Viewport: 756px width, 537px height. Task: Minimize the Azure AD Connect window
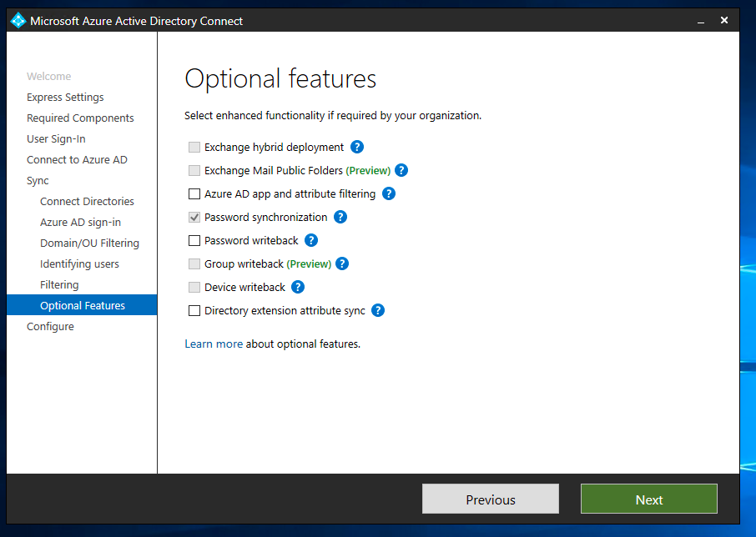[x=701, y=21]
